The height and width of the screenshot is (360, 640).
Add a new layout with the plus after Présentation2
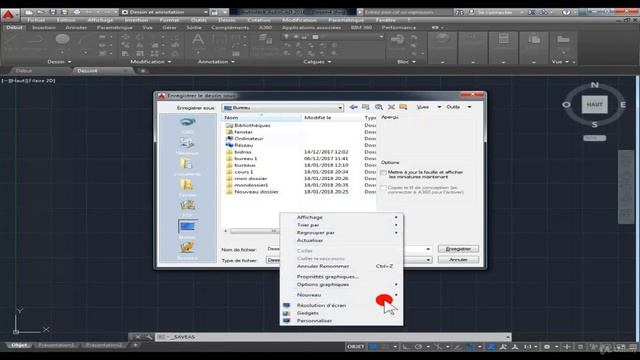click(x=135, y=345)
